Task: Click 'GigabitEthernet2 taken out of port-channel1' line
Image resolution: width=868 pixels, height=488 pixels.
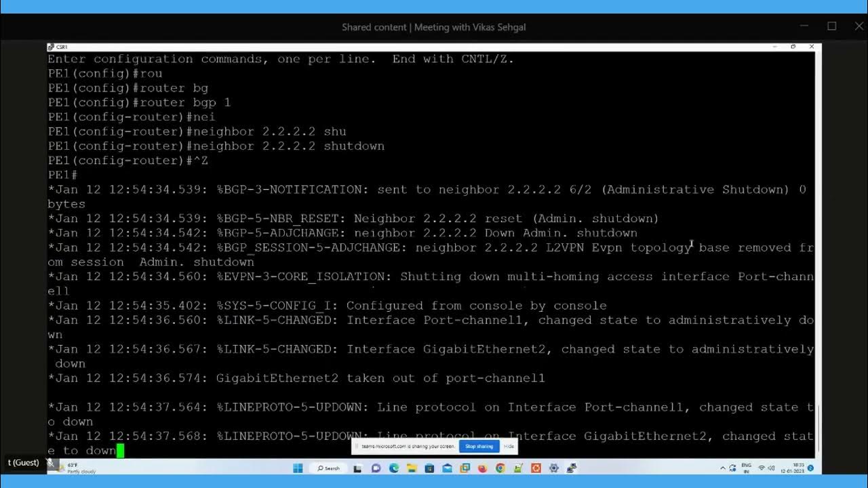Action: click(296, 378)
